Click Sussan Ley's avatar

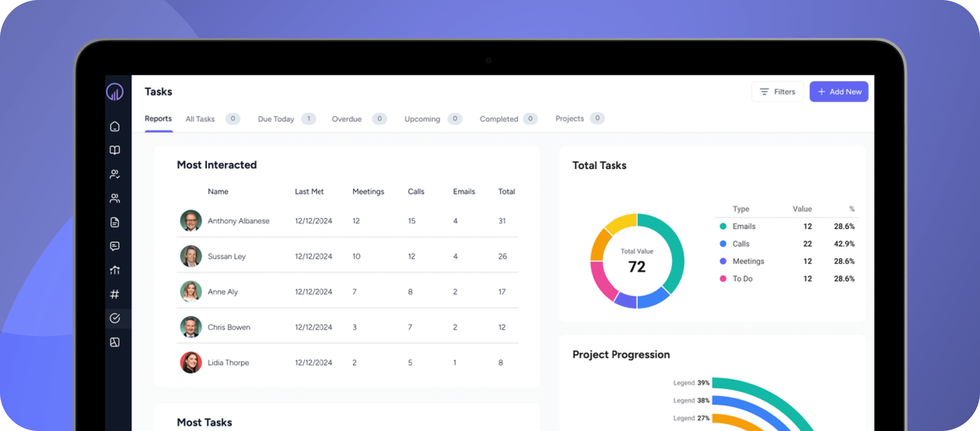tap(191, 256)
